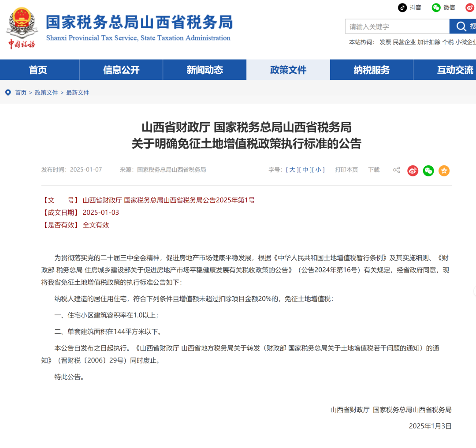Click the 下载 download link
The width and height of the screenshot is (476, 448).
point(373,169)
